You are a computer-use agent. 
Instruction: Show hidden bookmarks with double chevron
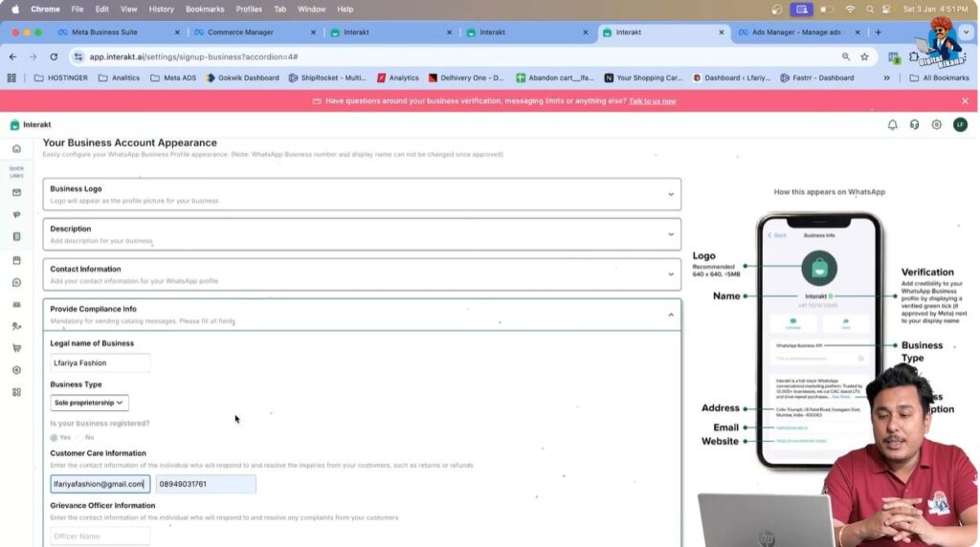886,78
